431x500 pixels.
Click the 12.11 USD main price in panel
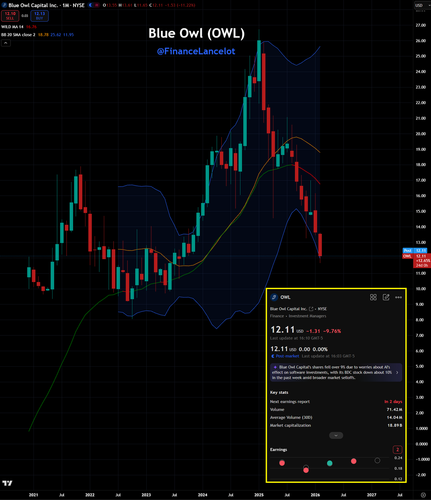287,330
